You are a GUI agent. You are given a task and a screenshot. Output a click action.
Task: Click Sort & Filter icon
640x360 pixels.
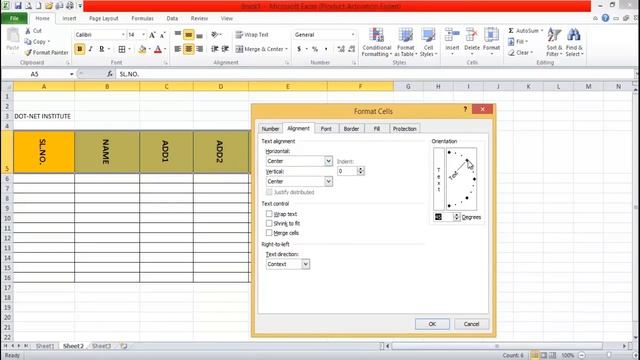tap(554, 42)
